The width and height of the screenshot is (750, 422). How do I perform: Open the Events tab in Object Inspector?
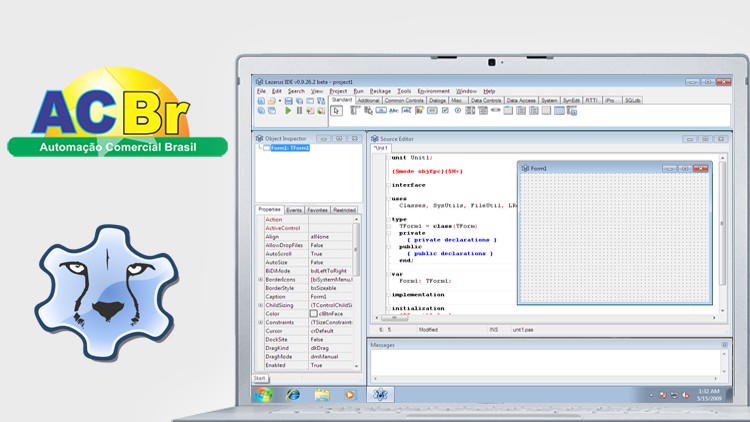[294, 210]
